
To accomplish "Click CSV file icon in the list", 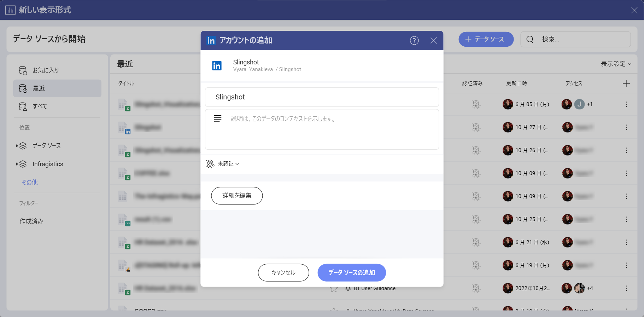I will (x=124, y=220).
